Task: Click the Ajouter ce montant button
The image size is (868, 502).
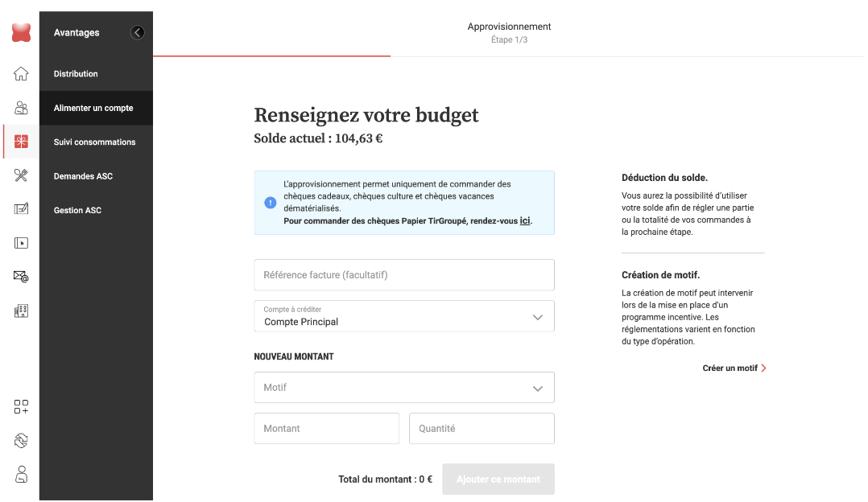Action: (498, 479)
